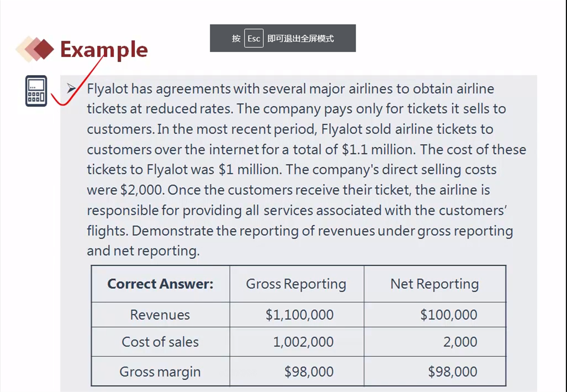
Task: Click the calculator icon beside the example
Action: point(36,91)
